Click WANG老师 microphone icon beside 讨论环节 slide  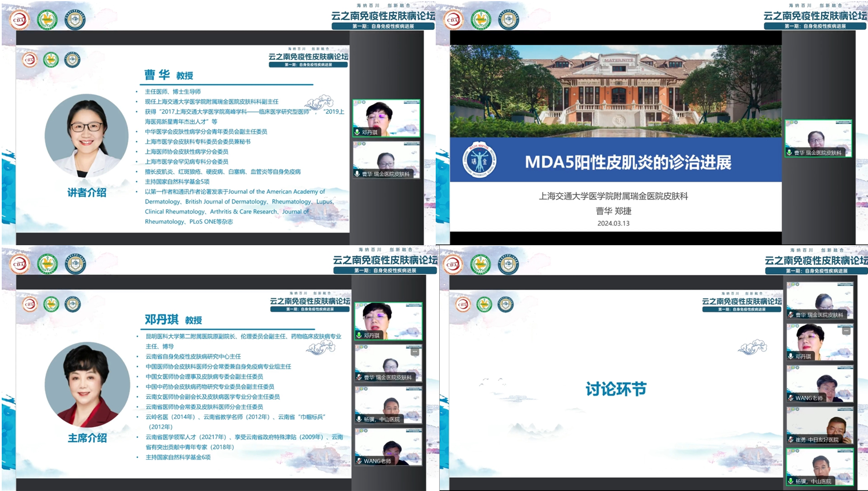pos(791,398)
